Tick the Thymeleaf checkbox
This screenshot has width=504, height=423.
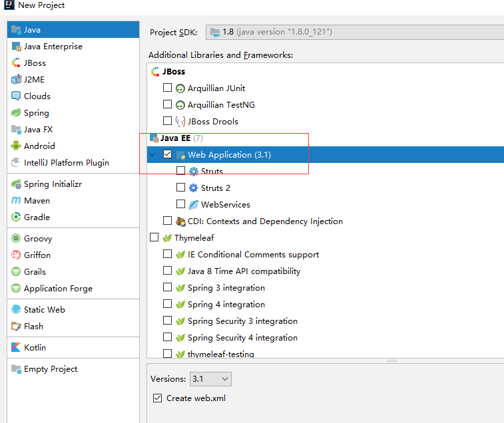point(154,237)
